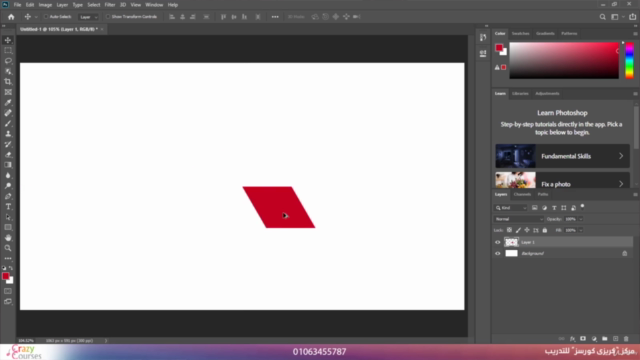Select the Eyedropper tool
This screenshot has height=360, width=640.
(8, 102)
